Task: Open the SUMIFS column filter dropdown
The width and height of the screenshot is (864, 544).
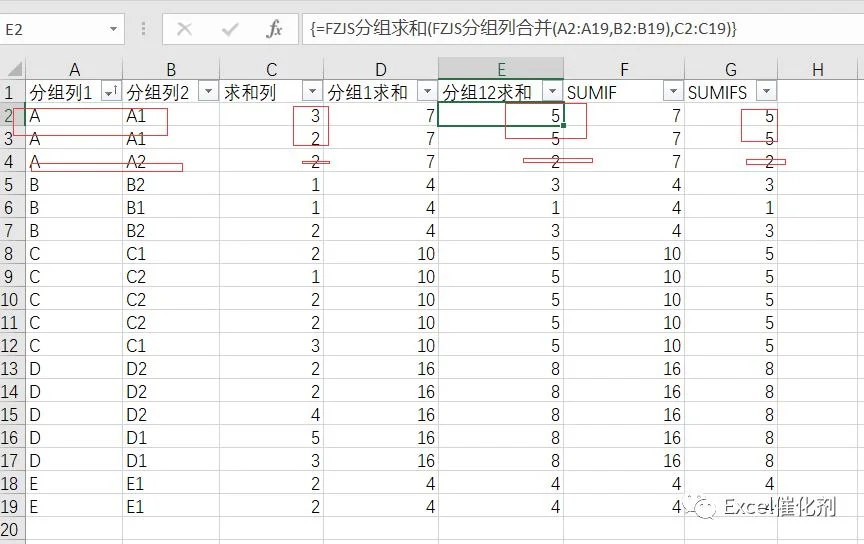Action: point(766,91)
